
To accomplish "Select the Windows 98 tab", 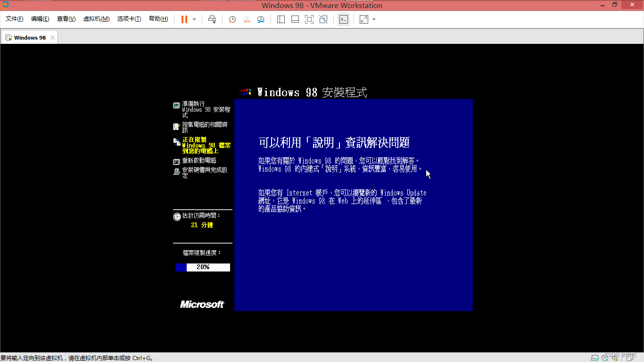I will (x=29, y=37).
